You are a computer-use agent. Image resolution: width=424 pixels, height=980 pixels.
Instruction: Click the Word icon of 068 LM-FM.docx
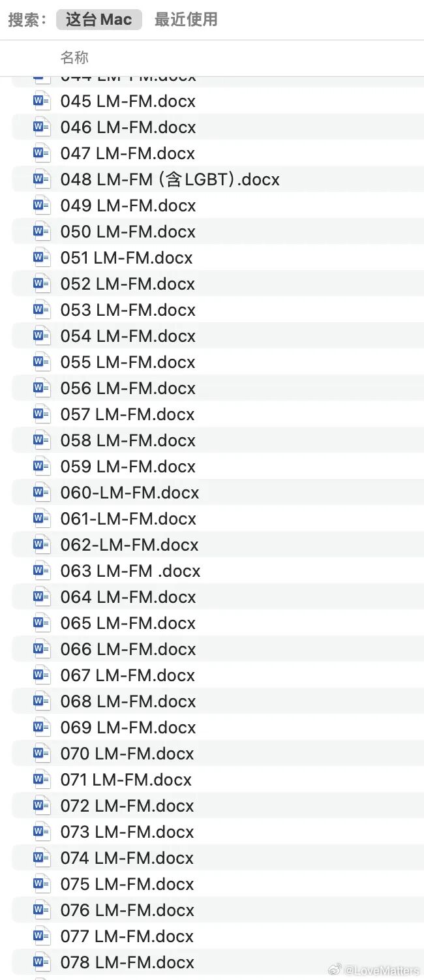point(42,701)
